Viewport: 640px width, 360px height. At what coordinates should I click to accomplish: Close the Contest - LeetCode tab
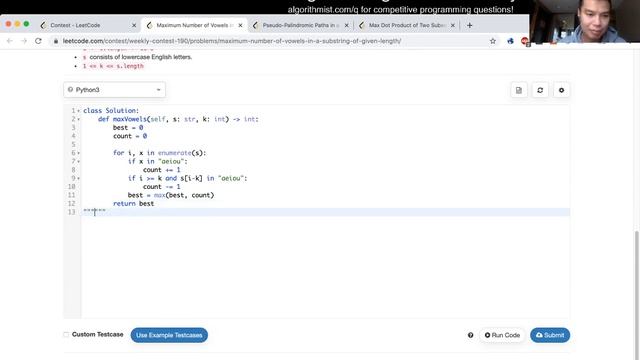pyautogui.click(x=134, y=25)
